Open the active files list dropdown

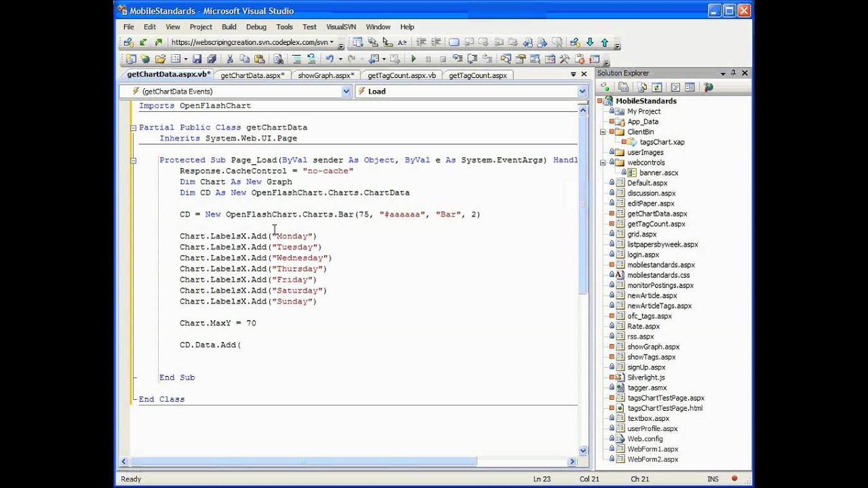573,74
